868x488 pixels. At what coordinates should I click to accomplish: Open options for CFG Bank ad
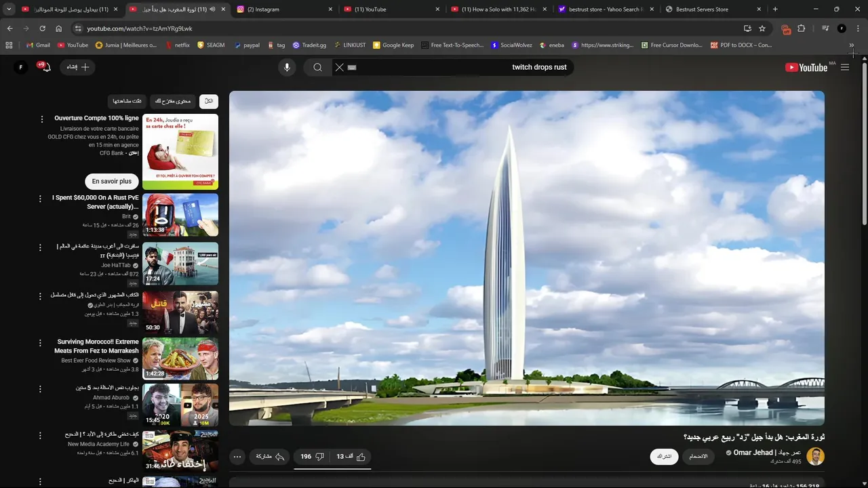41,119
